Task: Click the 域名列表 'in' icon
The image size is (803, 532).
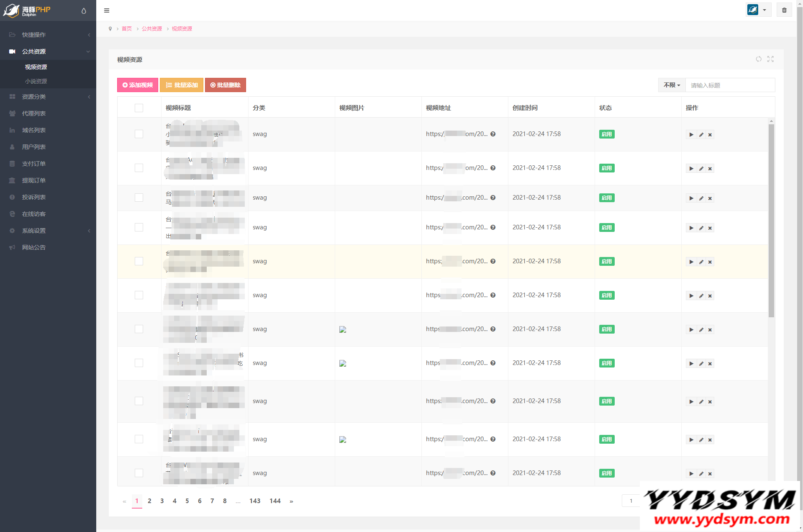Action: tap(12, 130)
